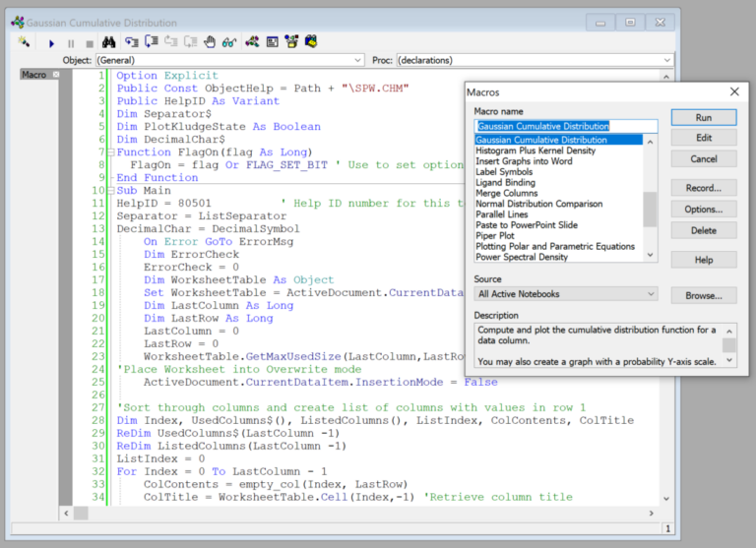This screenshot has height=548, width=756.
Task: Click the Step Into toolbar icon
Action: [131, 42]
